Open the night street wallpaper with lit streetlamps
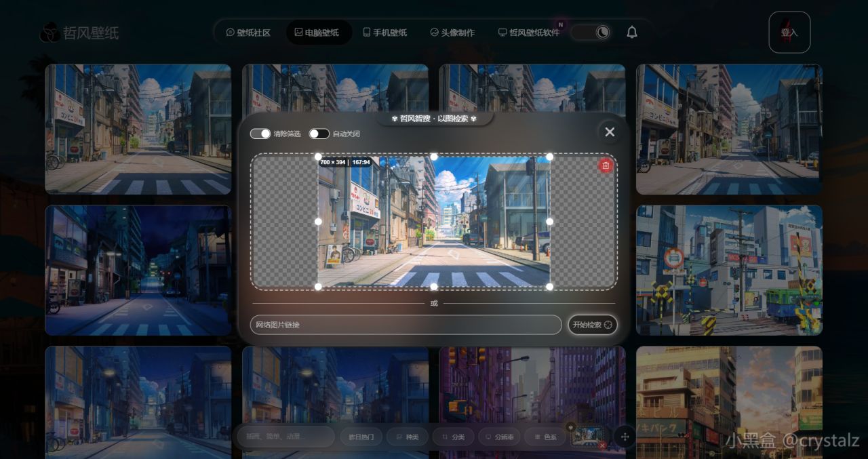This screenshot has width=868, height=459. tap(138, 271)
